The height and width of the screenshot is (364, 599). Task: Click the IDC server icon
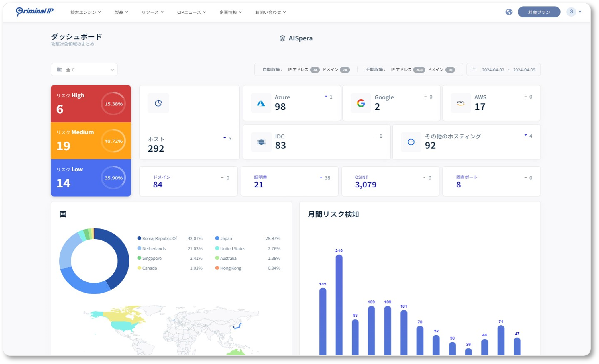[x=261, y=142]
